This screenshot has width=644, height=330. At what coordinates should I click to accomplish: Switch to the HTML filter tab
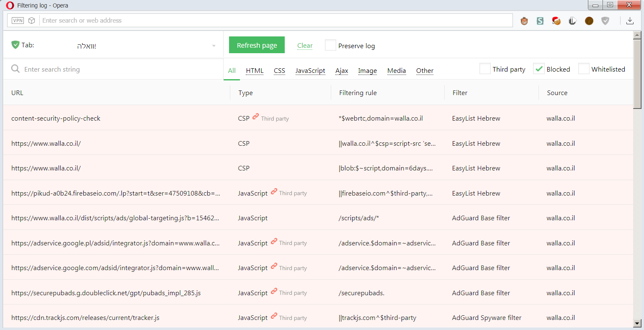(x=255, y=70)
